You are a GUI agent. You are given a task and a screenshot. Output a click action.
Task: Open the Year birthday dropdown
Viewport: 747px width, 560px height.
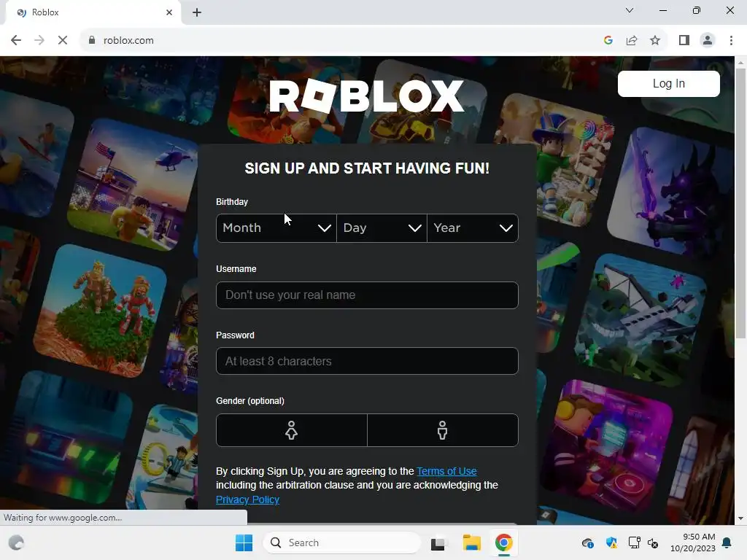click(x=473, y=228)
